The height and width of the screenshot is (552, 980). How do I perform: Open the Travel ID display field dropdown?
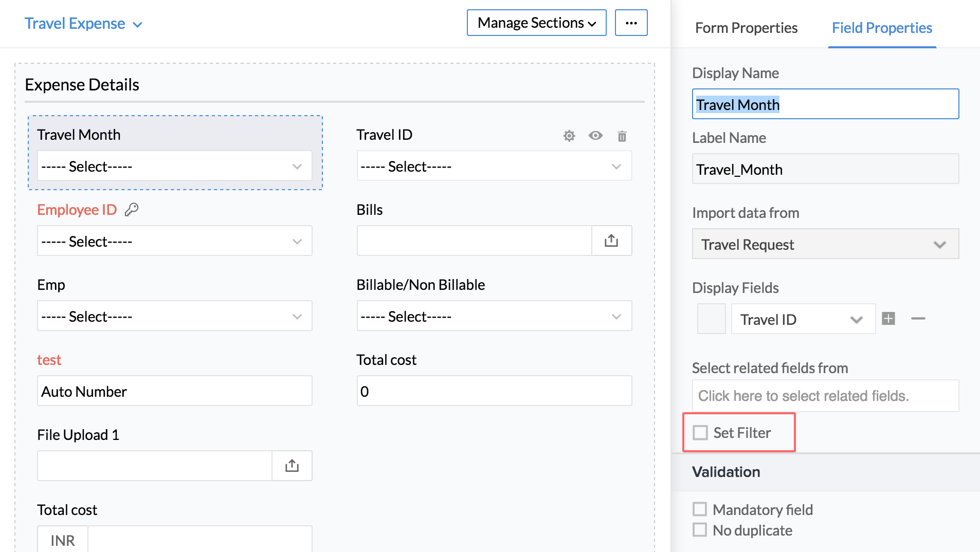click(x=803, y=319)
